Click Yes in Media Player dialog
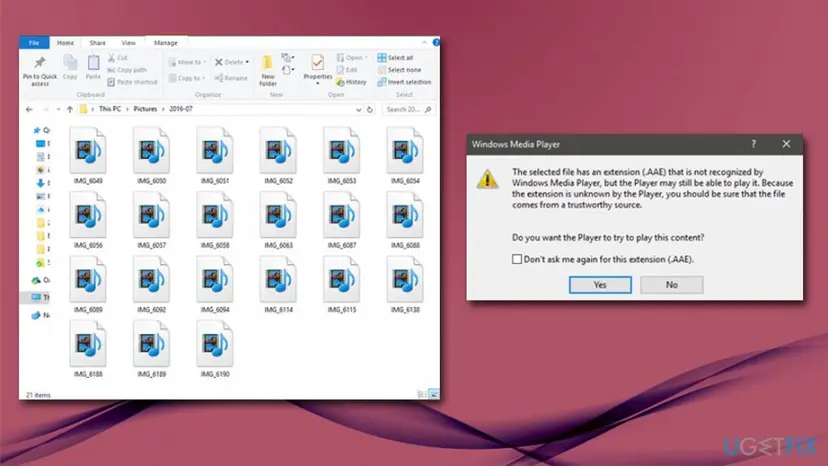828x466 pixels. pos(600,285)
